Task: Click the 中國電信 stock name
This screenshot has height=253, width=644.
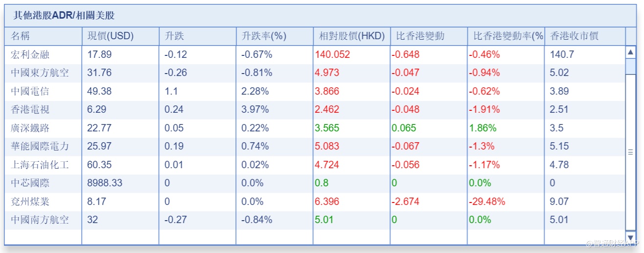Action: point(30,91)
